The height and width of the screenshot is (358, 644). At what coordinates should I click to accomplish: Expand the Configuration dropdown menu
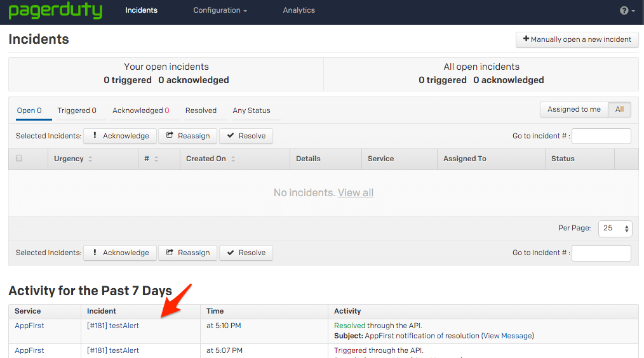220,11
